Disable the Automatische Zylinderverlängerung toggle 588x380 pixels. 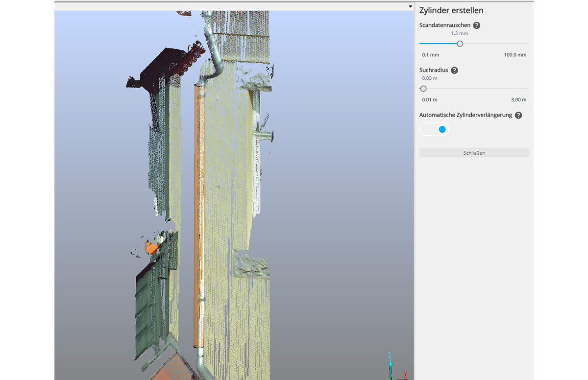click(434, 129)
